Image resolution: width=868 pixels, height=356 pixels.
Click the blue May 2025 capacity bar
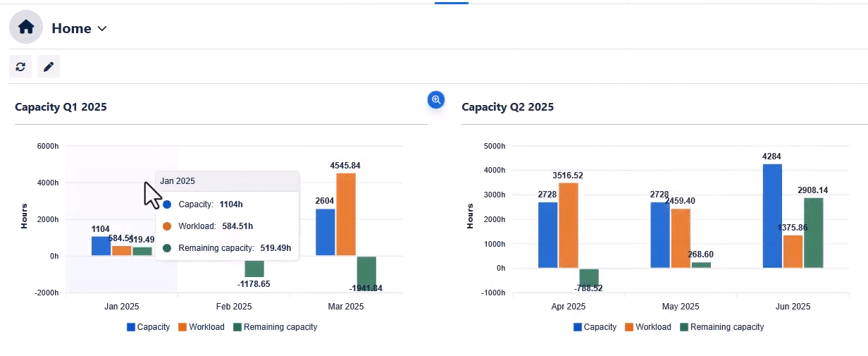click(x=660, y=235)
